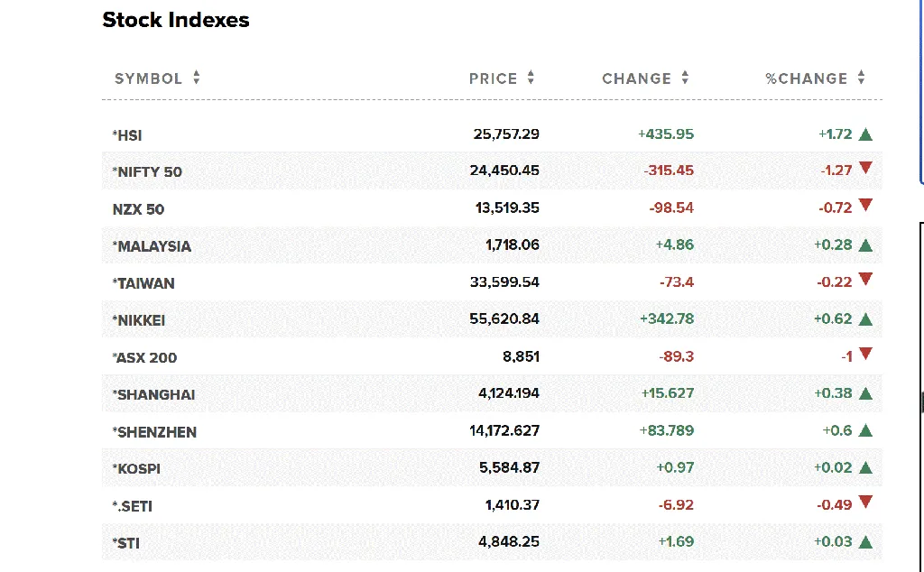Click green up arrow in HSI row
The height and width of the screenshot is (572, 924).
pos(866,134)
